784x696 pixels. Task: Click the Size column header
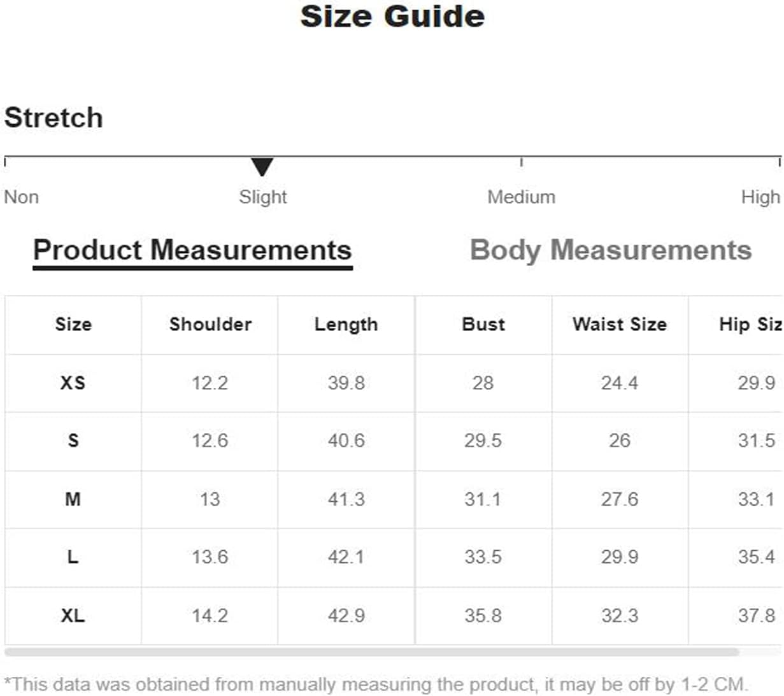(73, 325)
